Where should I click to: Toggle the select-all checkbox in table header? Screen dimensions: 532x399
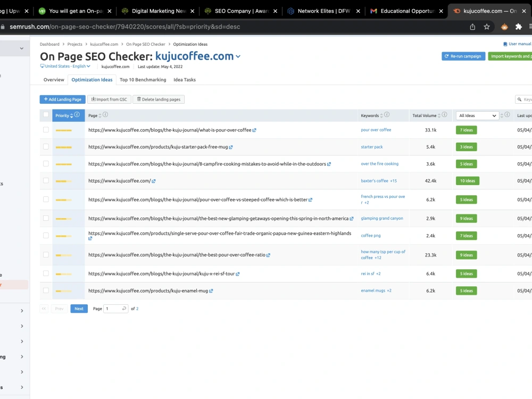[x=46, y=115]
